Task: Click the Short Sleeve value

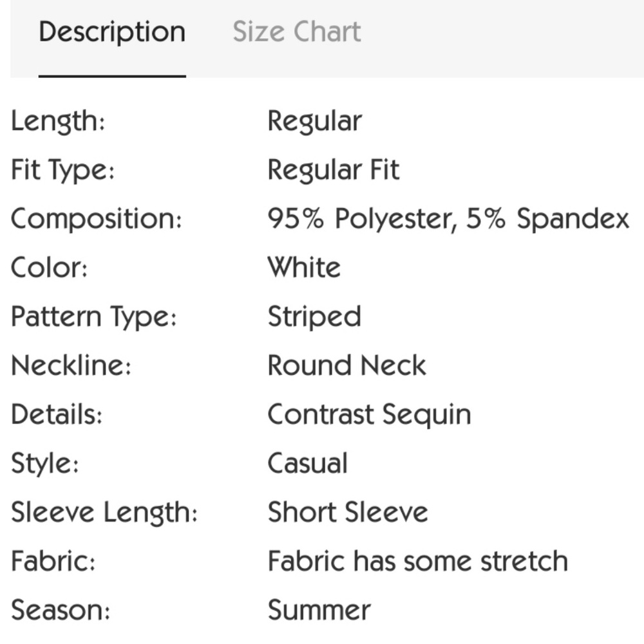Action: coord(348,513)
